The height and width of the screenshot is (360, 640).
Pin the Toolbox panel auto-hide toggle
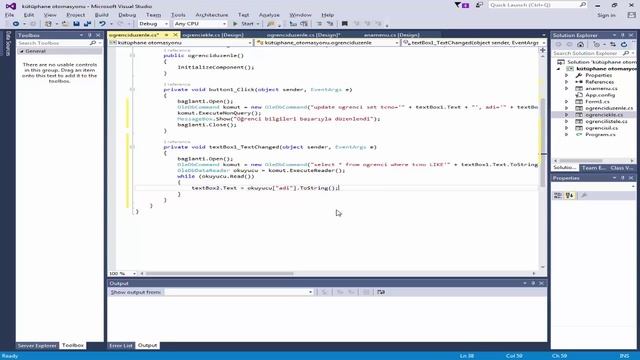(x=90, y=36)
